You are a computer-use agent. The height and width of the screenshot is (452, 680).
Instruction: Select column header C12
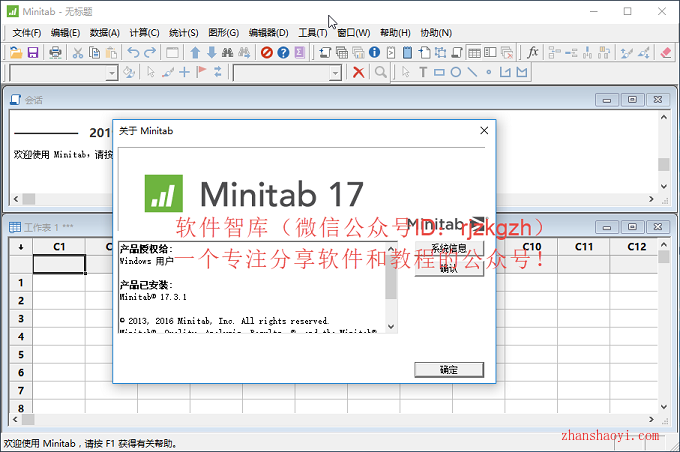coord(636,247)
